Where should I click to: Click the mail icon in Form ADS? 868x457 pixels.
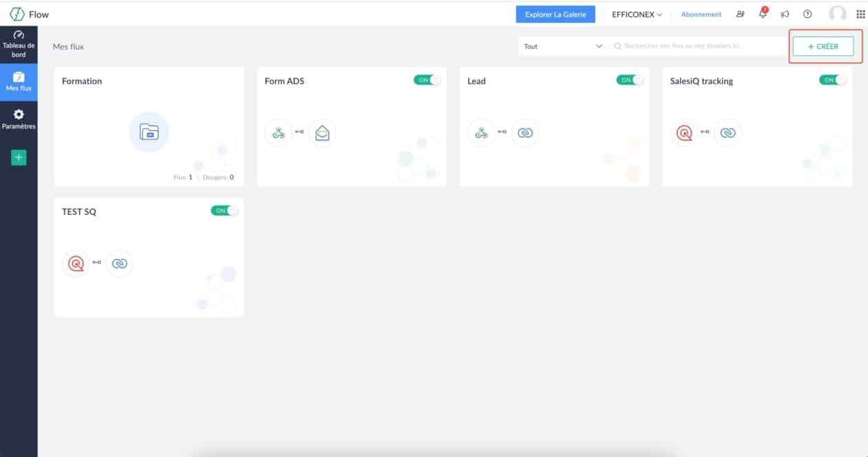(x=322, y=132)
